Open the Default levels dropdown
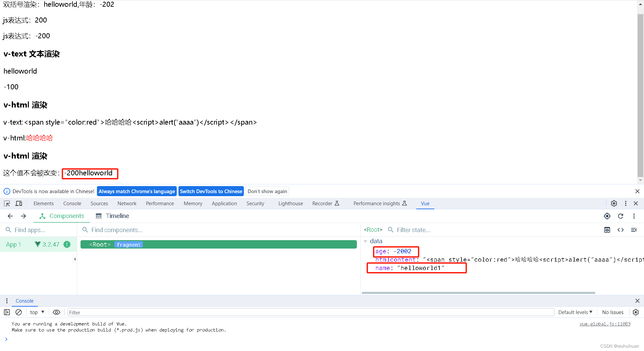 (575, 312)
